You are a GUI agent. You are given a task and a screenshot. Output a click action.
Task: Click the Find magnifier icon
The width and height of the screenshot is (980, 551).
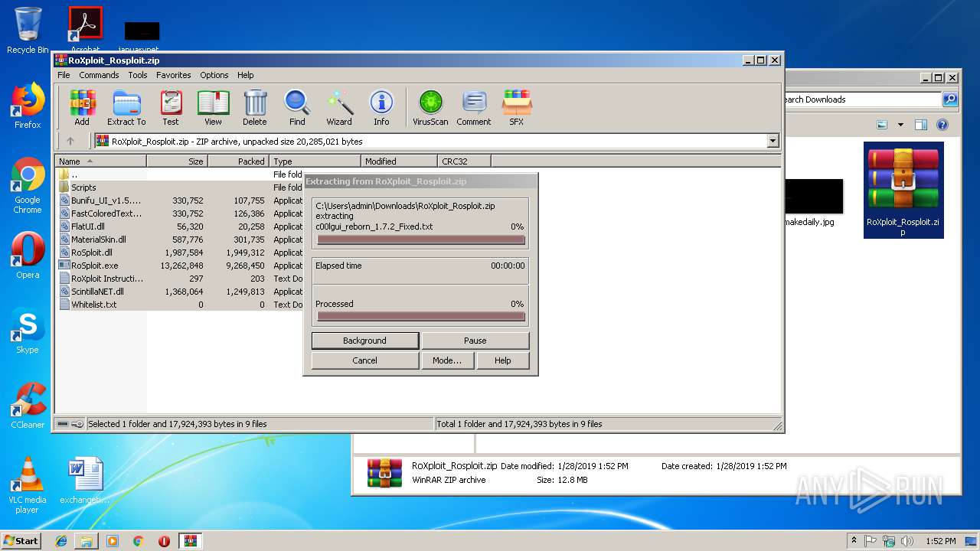297,107
